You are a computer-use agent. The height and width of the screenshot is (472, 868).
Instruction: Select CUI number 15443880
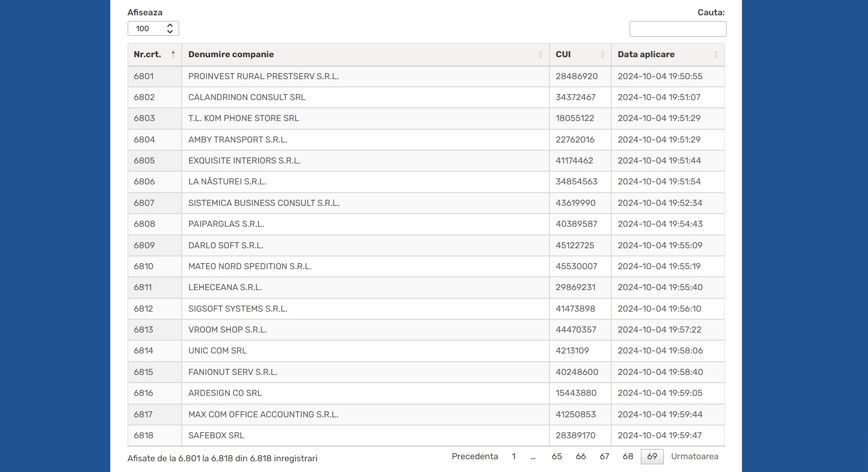click(x=576, y=393)
